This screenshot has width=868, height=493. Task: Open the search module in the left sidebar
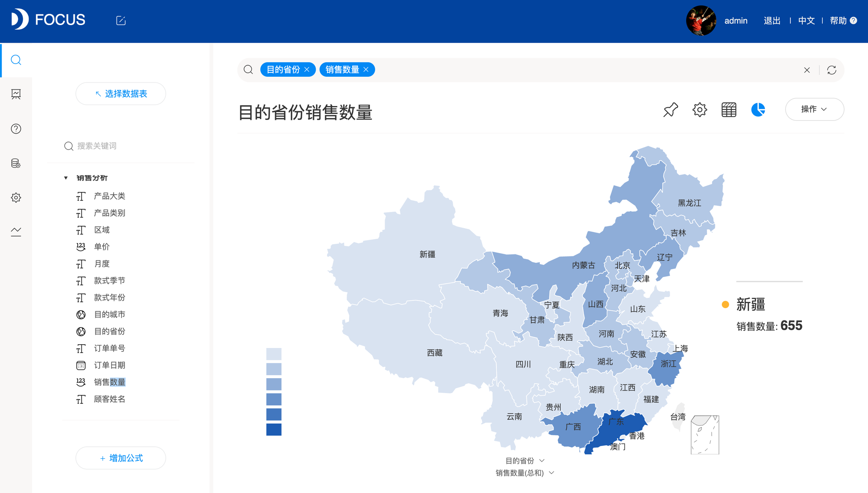tap(16, 60)
